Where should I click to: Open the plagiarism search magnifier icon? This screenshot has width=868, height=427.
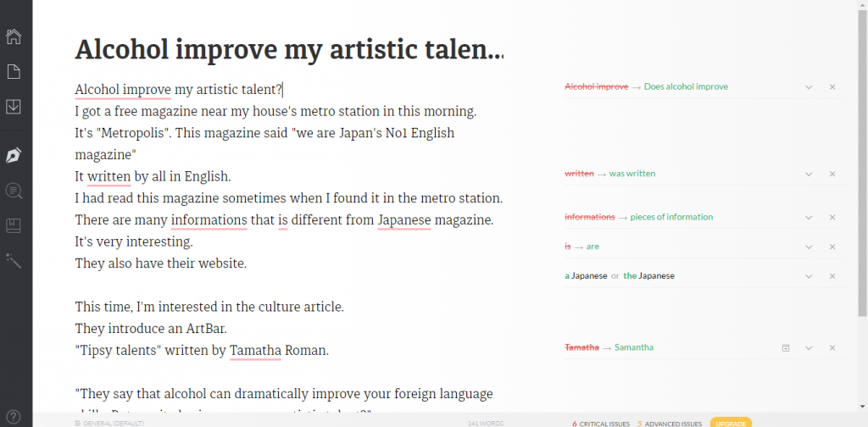tap(14, 191)
